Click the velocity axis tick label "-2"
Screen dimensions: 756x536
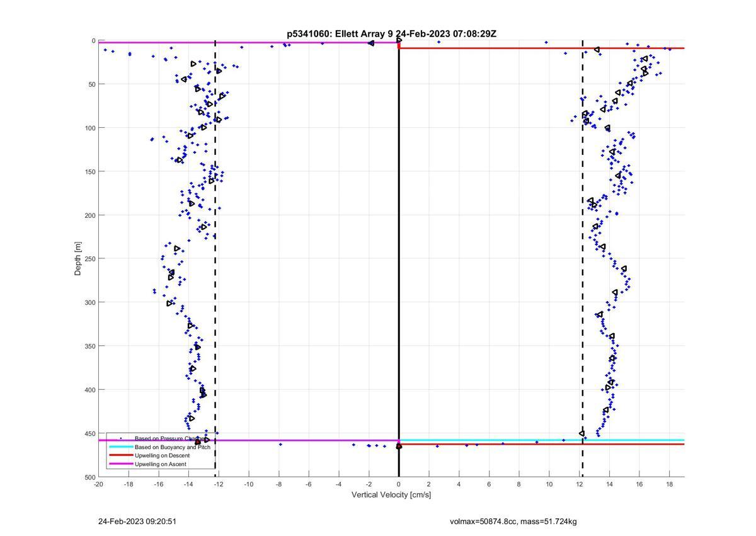tap(369, 484)
